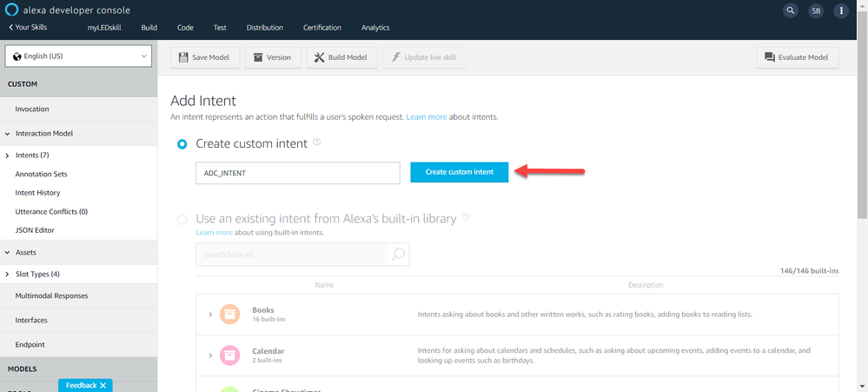This screenshot has height=392, width=868.
Task: Open the Certification tab
Action: (322, 28)
